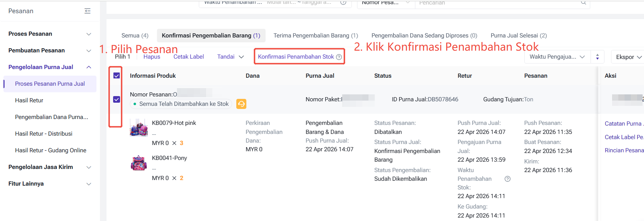Screen dimensions: 644x221
Task: Click Hapus bulk action link
Action: click(152, 57)
